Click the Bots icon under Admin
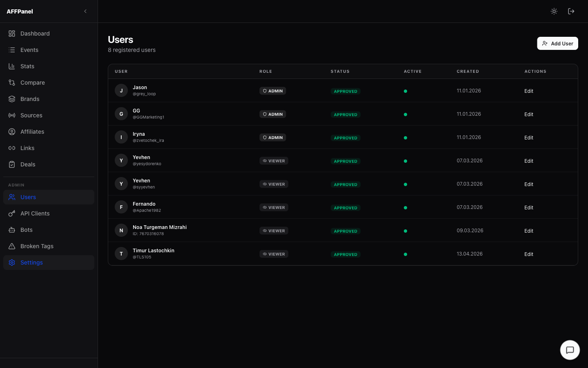The width and height of the screenshot is (588, 368). [11, 229]
